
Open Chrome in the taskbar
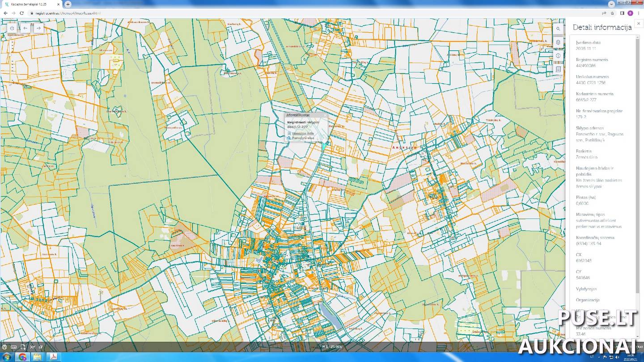point(22,357)
